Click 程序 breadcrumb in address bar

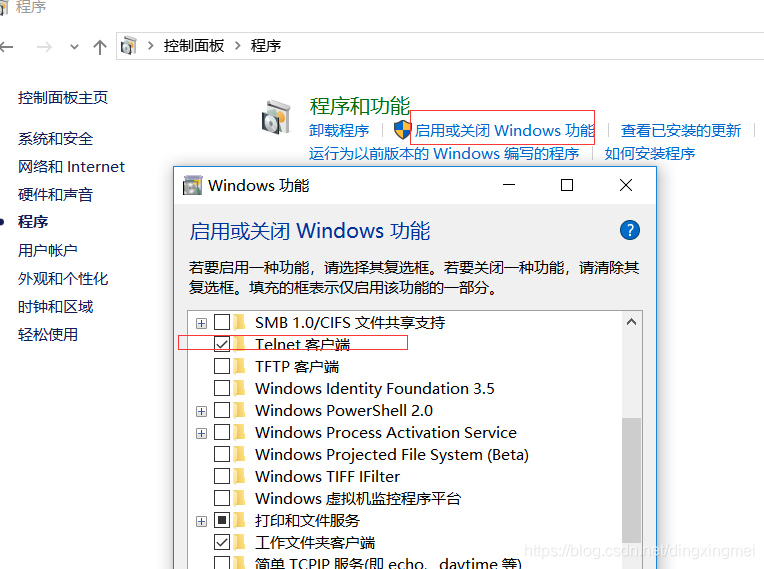coord(266,46)
